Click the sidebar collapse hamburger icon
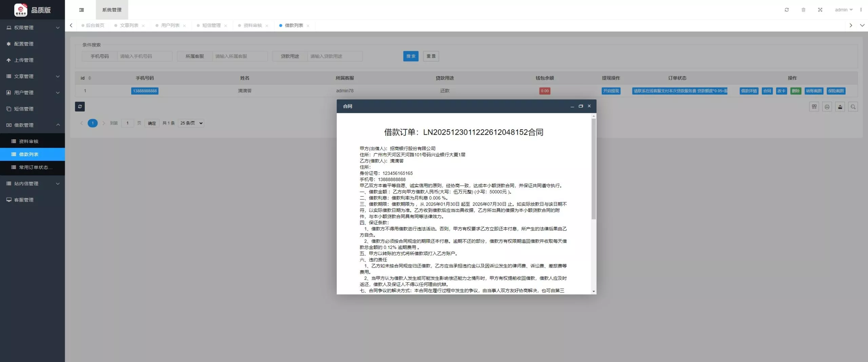Viewport: 868px width, 362px height. (81, 10)
